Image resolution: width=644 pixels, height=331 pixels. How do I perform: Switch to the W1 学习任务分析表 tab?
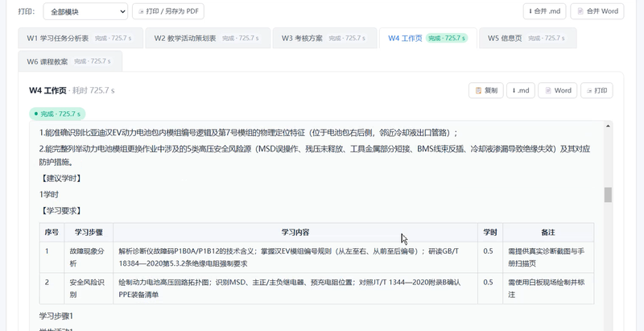80,38
